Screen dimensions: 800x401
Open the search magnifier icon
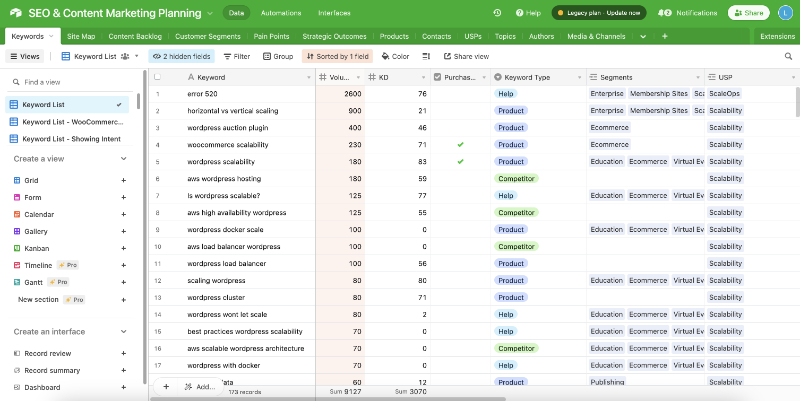[788, 56]
